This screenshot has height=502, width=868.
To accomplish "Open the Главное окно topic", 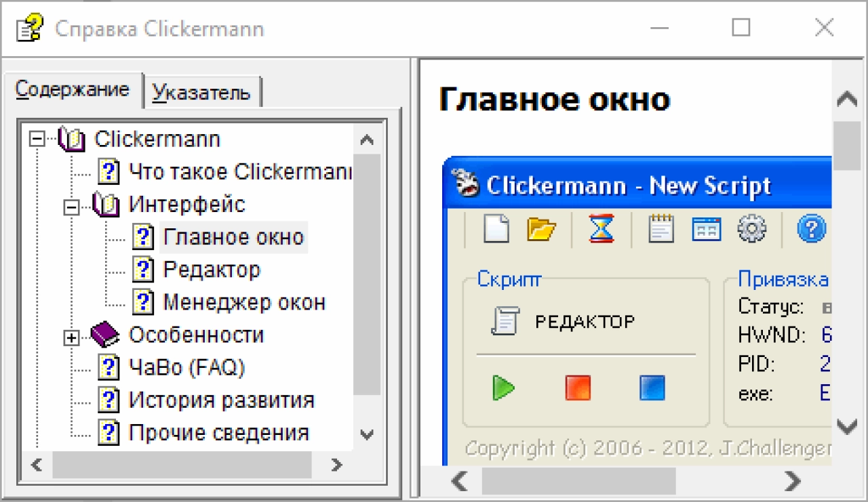I will click(x=234, y=237).
